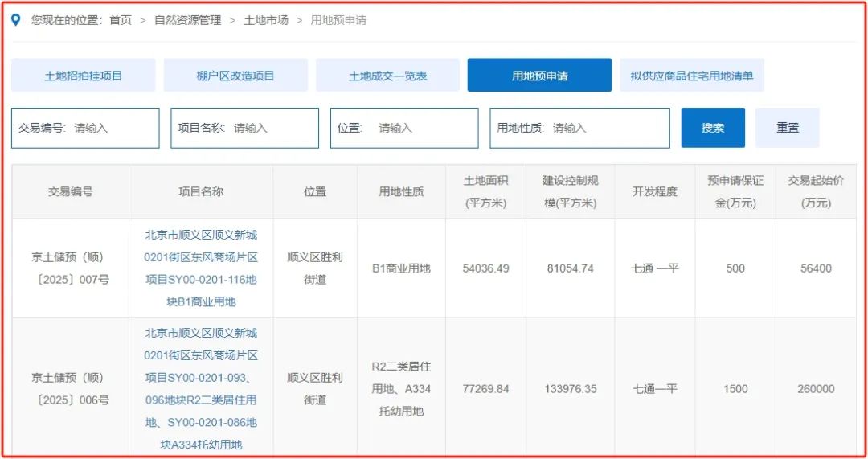Select the active 用地预申请 tab
868x459 pixels.
(539, 76)
